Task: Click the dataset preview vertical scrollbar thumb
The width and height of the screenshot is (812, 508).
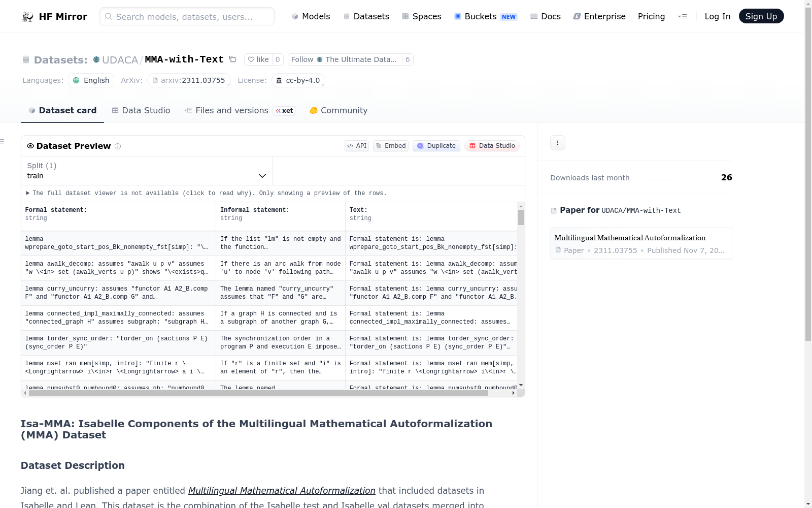Action: (521, 217)
